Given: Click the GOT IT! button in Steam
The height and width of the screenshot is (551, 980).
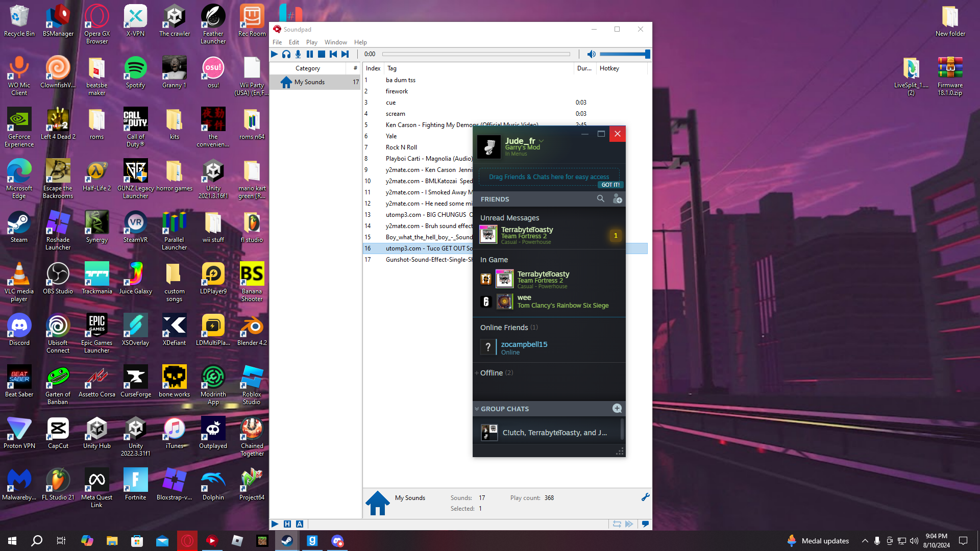Looking at the screenshot, I should coord(610,185).
